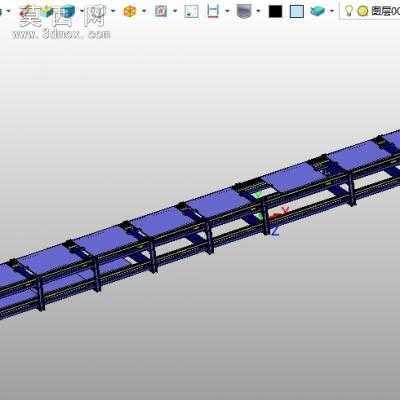Click the grey shield-shaped render style icon

click(x=244, y=11)
